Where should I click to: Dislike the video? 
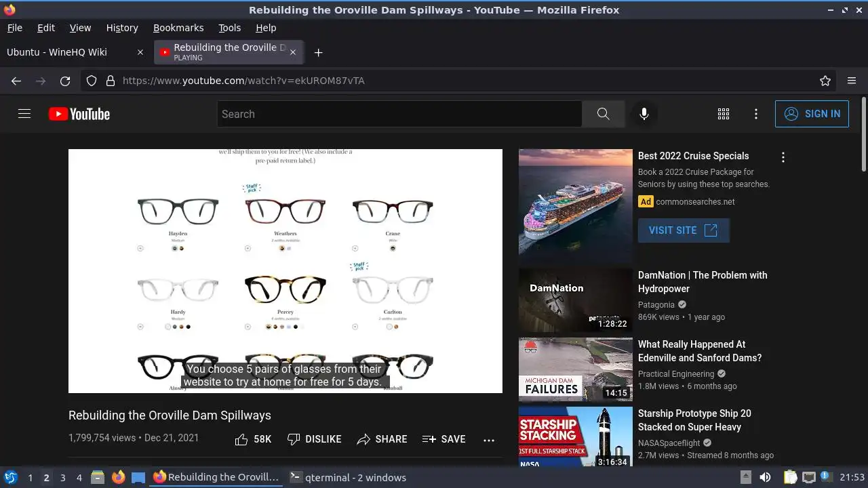click(x=314, y=439)
